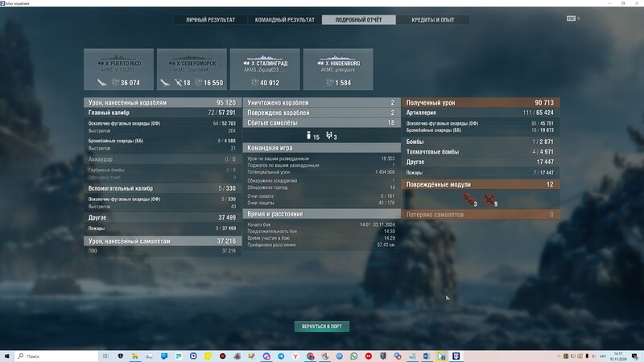Click the Полученный урон header

click(x=481, y=103)
